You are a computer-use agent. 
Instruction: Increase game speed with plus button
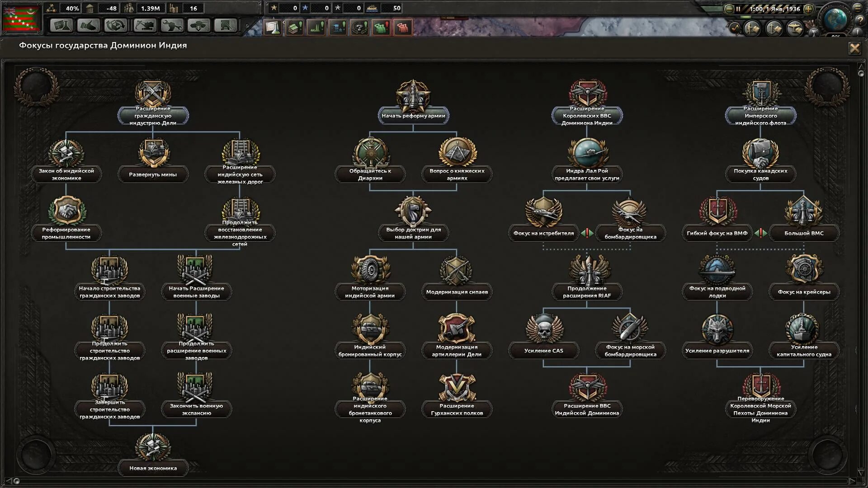tap(808, 9)
